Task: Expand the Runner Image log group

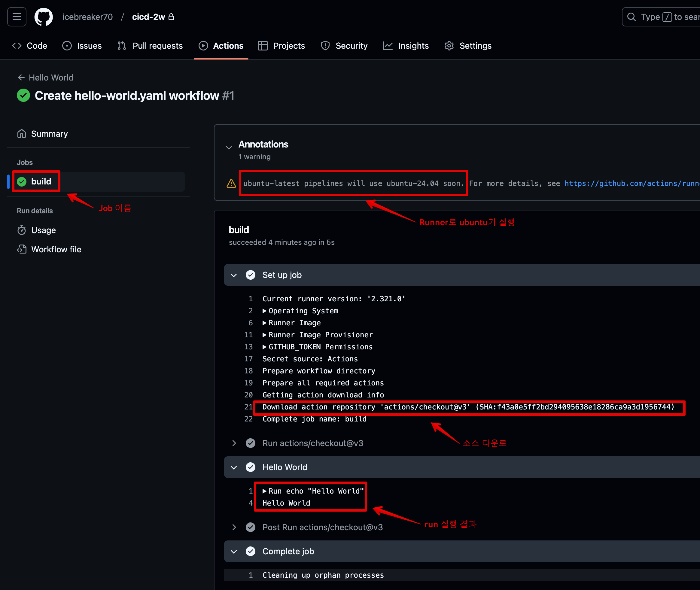Action: 265,323
